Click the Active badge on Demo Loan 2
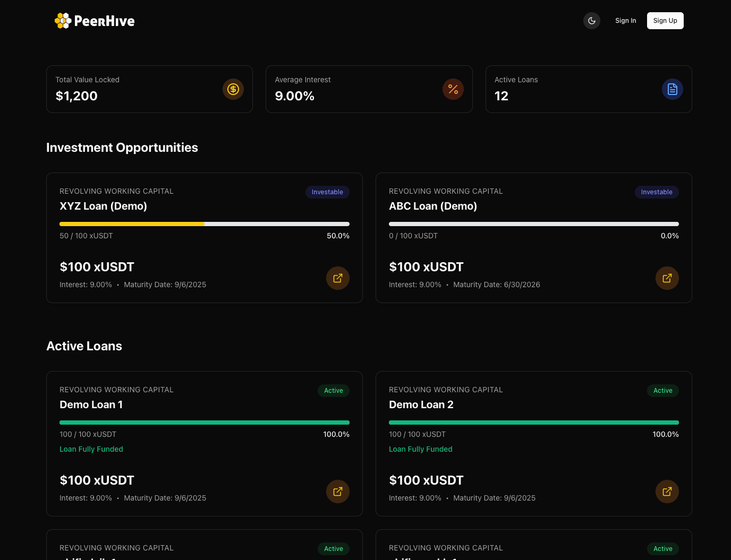731x560 pixels. point(663,390)
